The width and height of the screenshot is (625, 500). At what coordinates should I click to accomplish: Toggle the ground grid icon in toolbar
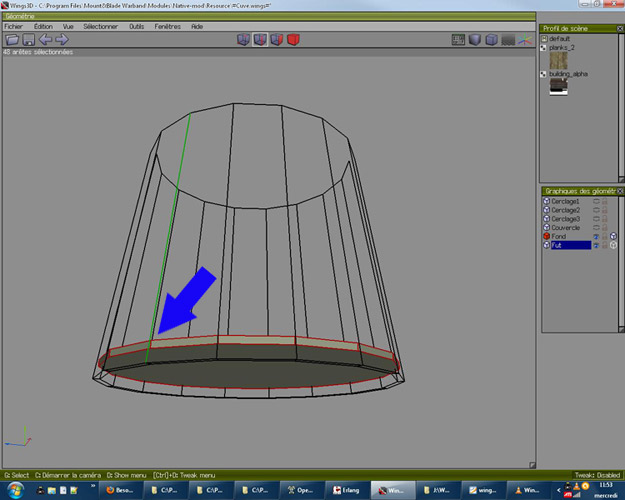508,40
